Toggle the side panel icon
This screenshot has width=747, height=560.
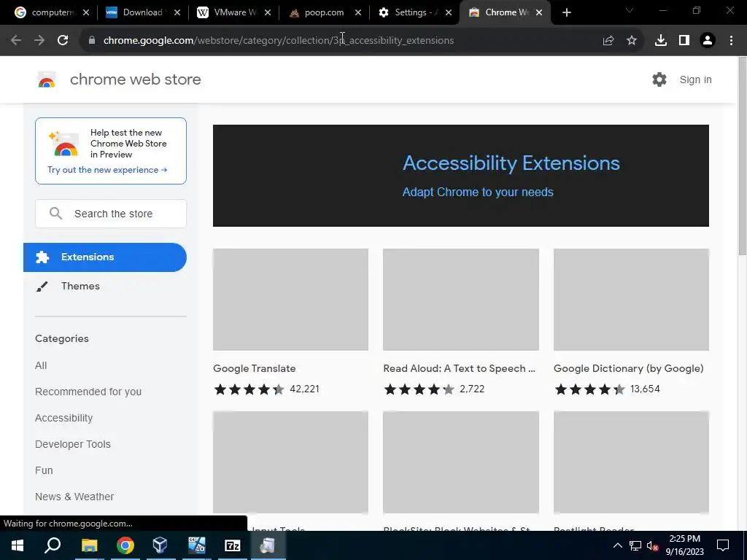pos(684,41)
